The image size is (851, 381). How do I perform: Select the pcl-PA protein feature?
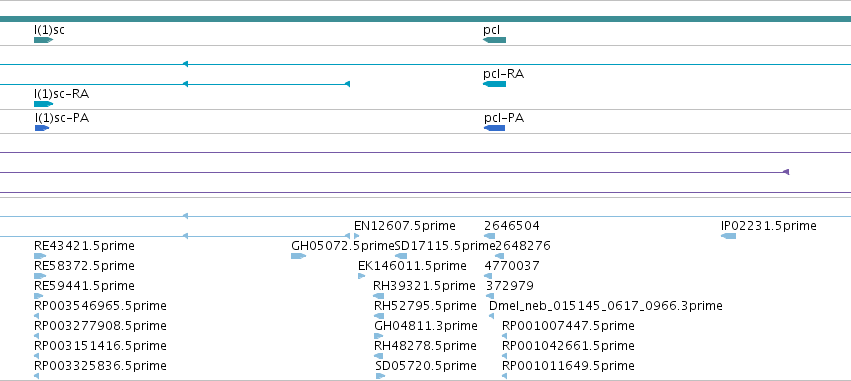[x=494, y=128]
